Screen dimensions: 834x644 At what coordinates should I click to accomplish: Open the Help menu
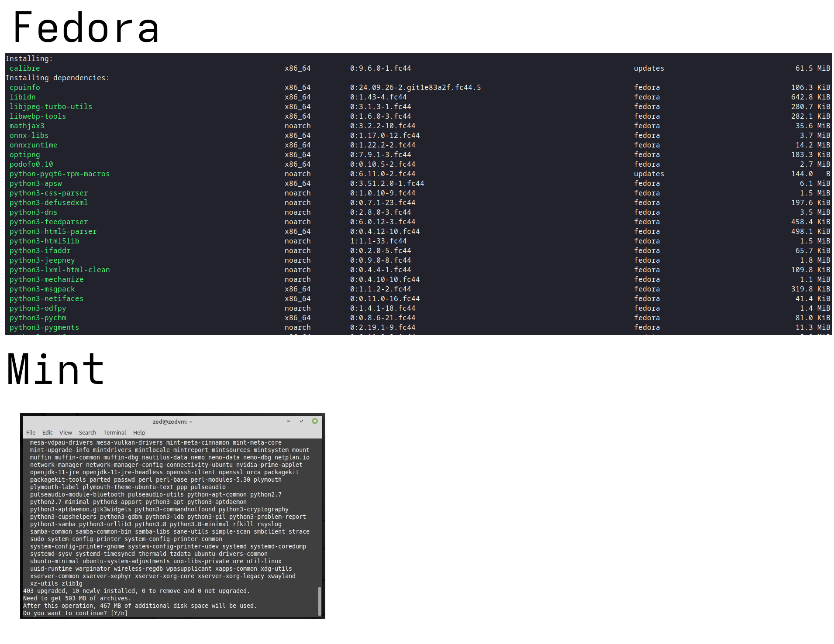pyautogui.click(x=139, y=432)
